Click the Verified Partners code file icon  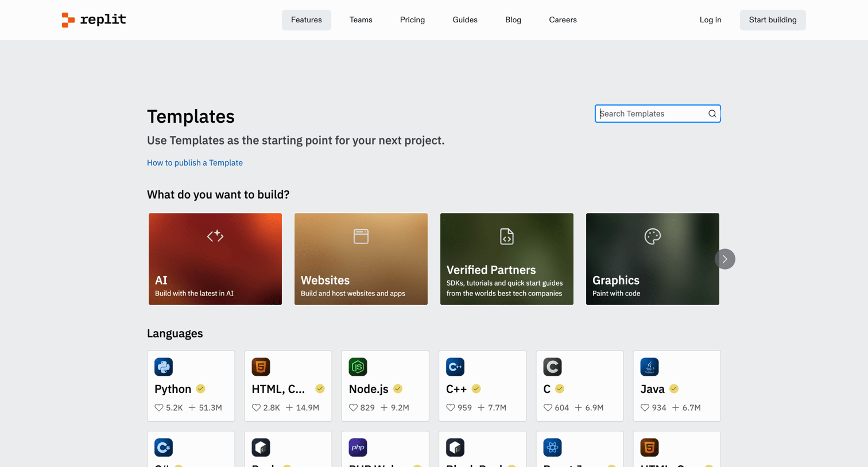pos(507,236)
